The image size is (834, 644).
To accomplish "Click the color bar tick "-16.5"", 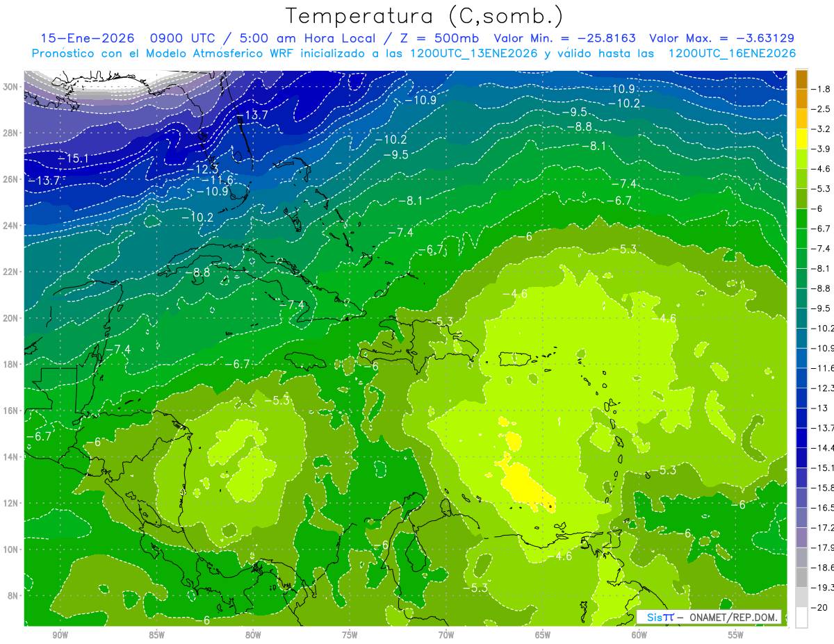I will click(824, 508).
